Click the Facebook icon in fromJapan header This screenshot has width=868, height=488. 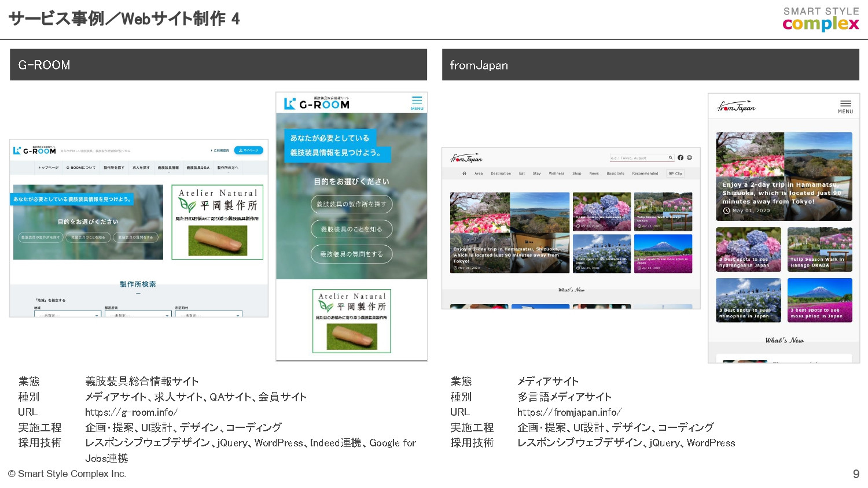[x=681, y=157]
